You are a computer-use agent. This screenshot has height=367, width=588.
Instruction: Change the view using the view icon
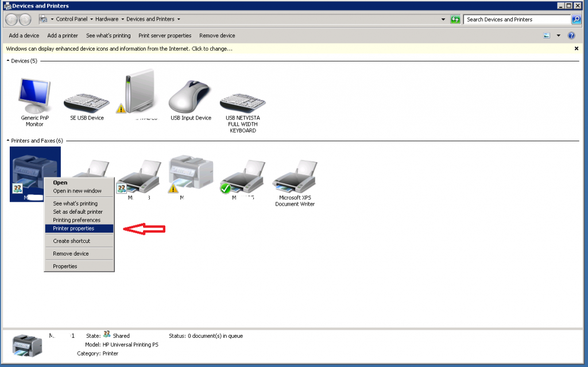coord(547,35)
